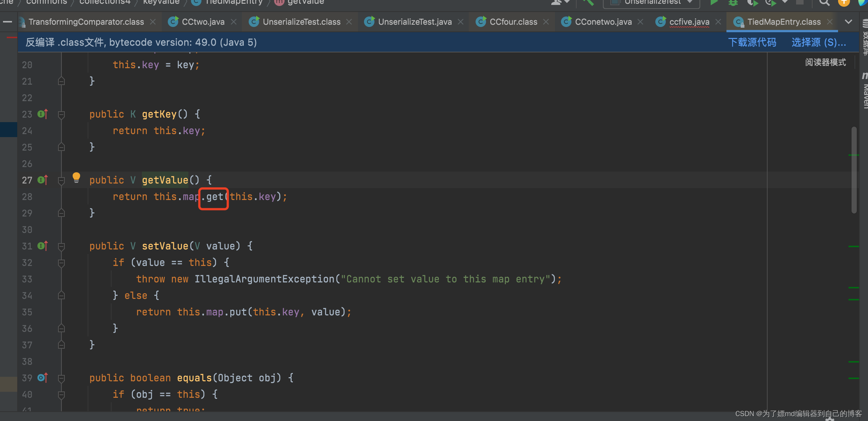Click the implements gutter icon beside getKey
Image resolution: width=868 pixels, height=421 pixels.
(x=43, y=114)
